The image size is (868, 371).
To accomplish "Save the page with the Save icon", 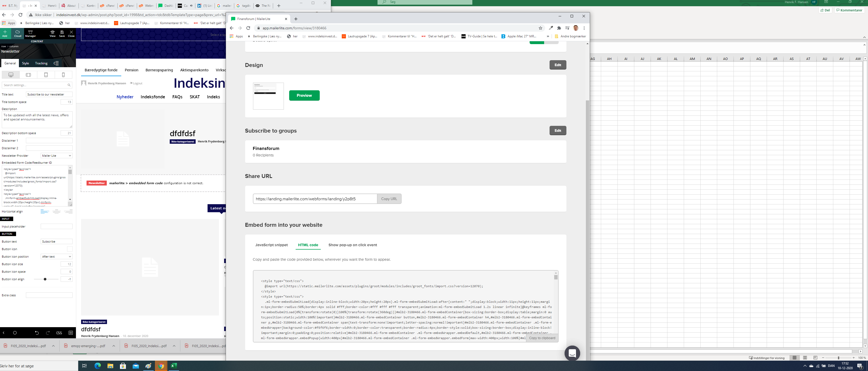I will (x=62, y=33).
